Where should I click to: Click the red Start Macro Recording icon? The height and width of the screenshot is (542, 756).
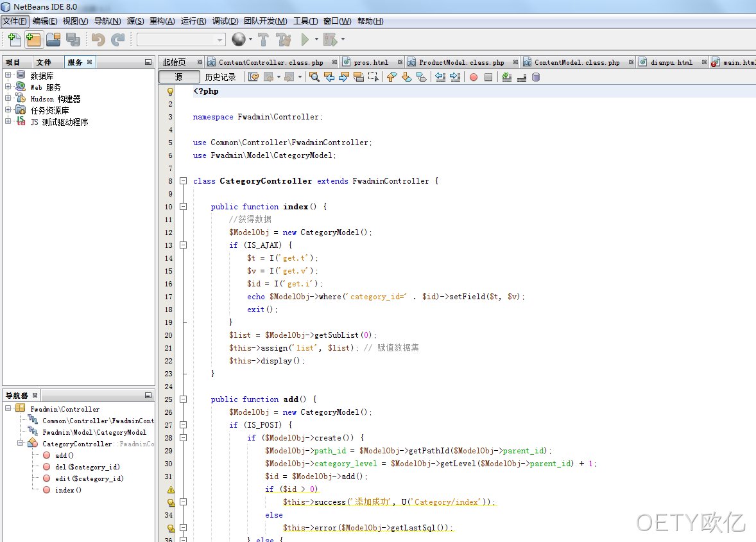(x=474, y=77)
